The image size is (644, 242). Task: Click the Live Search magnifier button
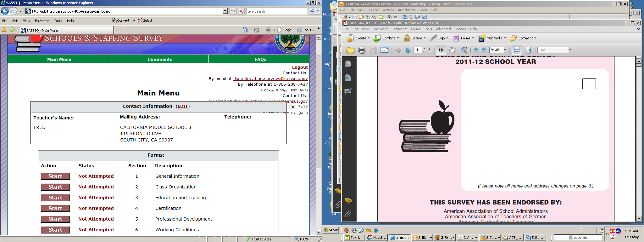pyautogui.click(x=312, y=11)
